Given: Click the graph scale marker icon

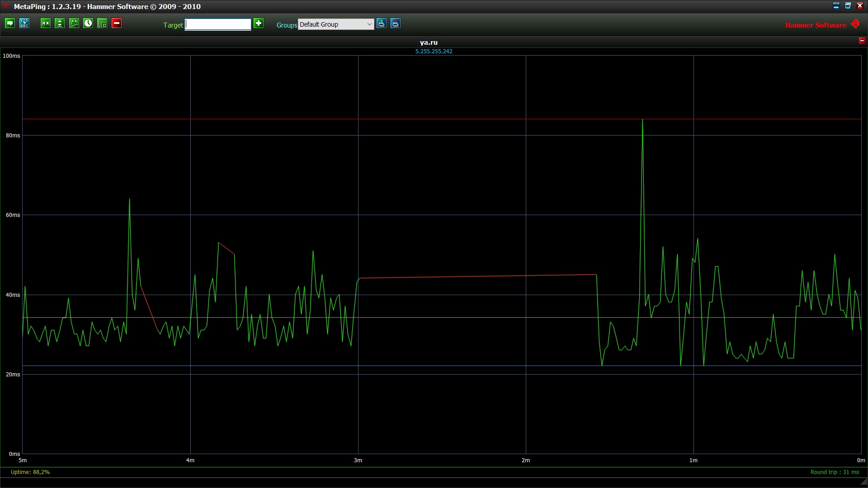Looking at the screenshot, I should point(74,23).
